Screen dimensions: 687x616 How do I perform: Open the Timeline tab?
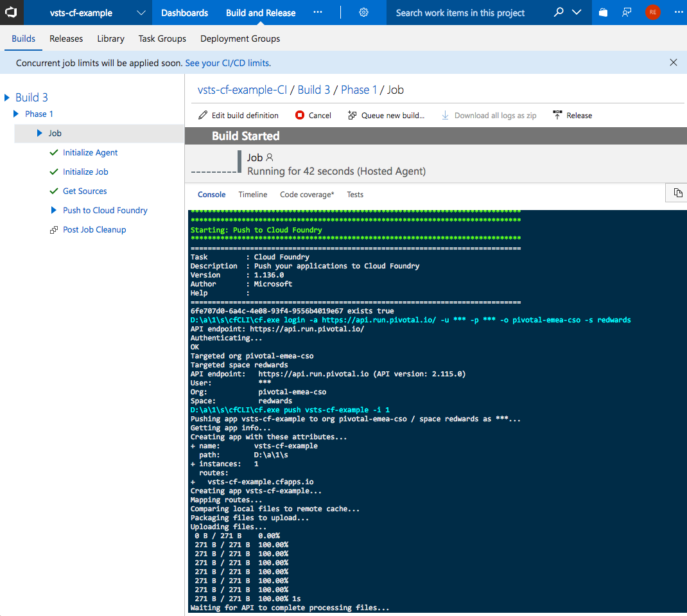252,195
